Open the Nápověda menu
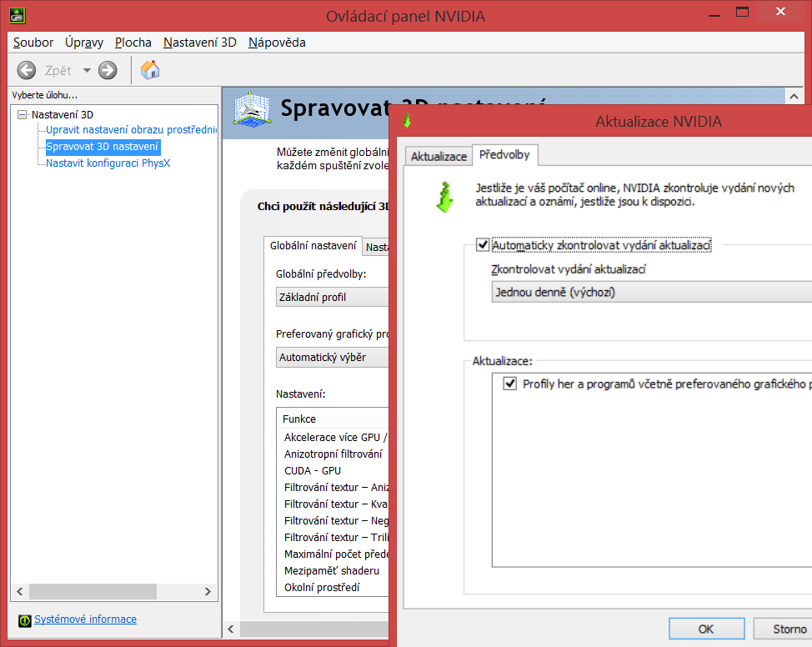Image resolution: width=812 pixels, height=647 pixels. 277,43
